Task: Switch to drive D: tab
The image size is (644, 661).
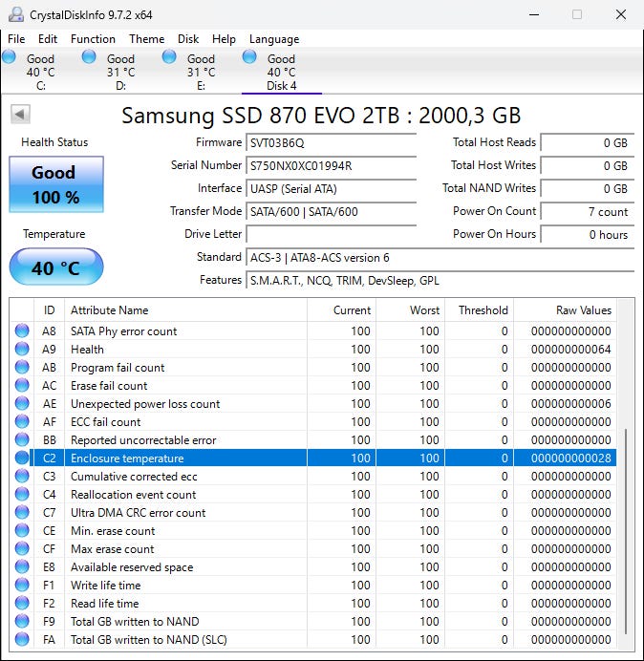Action: click(x=120, y=71)
